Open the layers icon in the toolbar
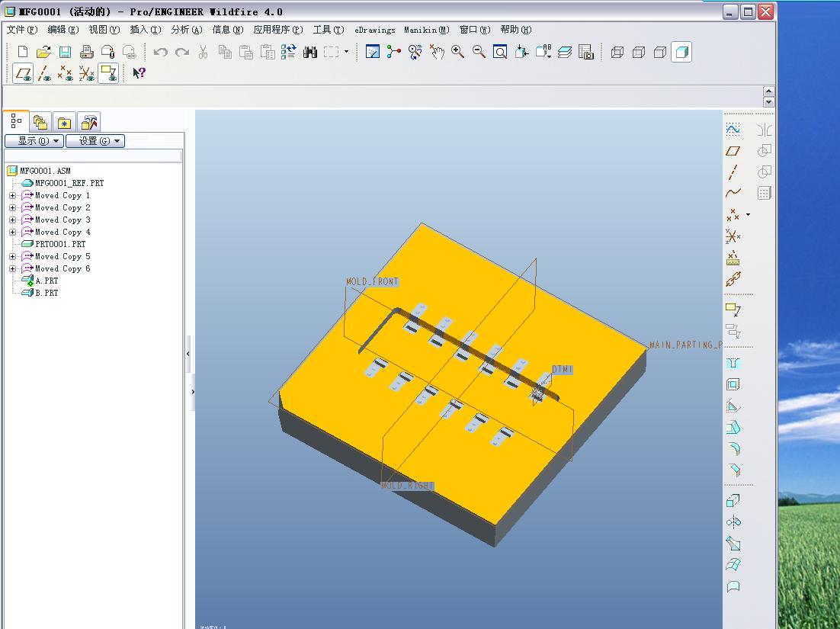Screen dimensions: 840x629 565,52
